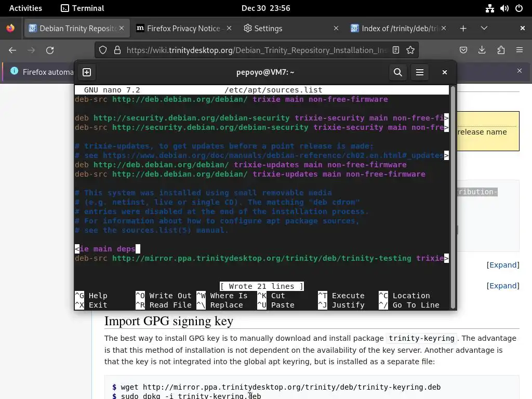Viewport: 532px width, 399px height.
Task: Go forward one page in Firefox
Action: [x=31, y=50]
